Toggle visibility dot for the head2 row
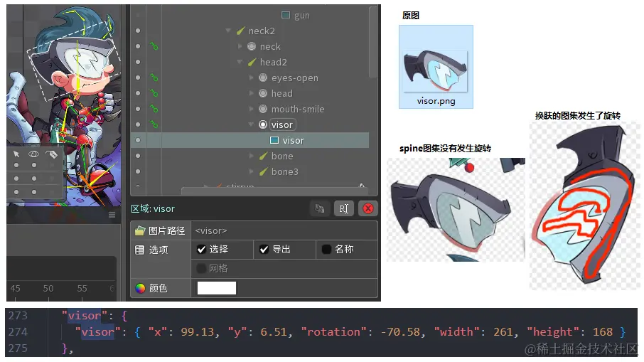This screenshot has width=644, height=362. [138, 62]
